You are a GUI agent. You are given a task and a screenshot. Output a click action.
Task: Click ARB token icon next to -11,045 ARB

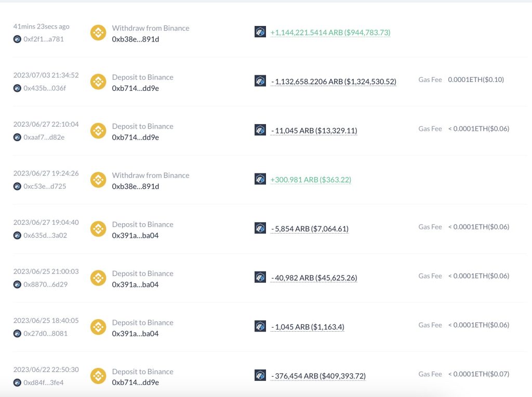(260, 130)
